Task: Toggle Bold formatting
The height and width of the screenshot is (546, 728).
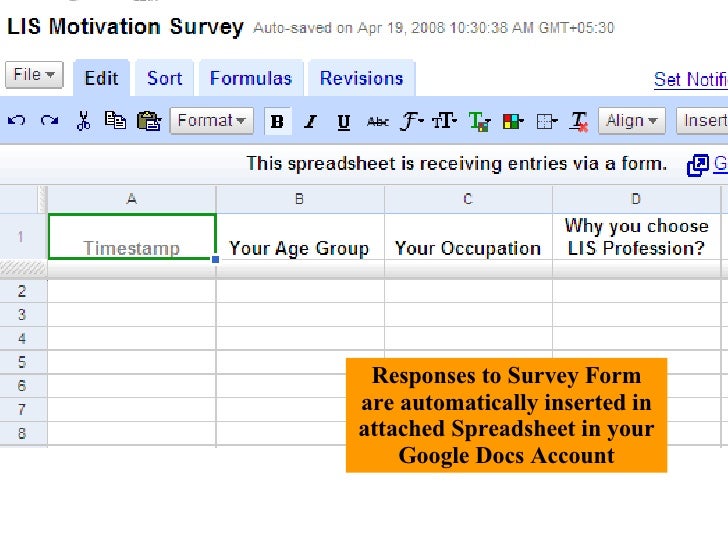Action: (278, 121)
